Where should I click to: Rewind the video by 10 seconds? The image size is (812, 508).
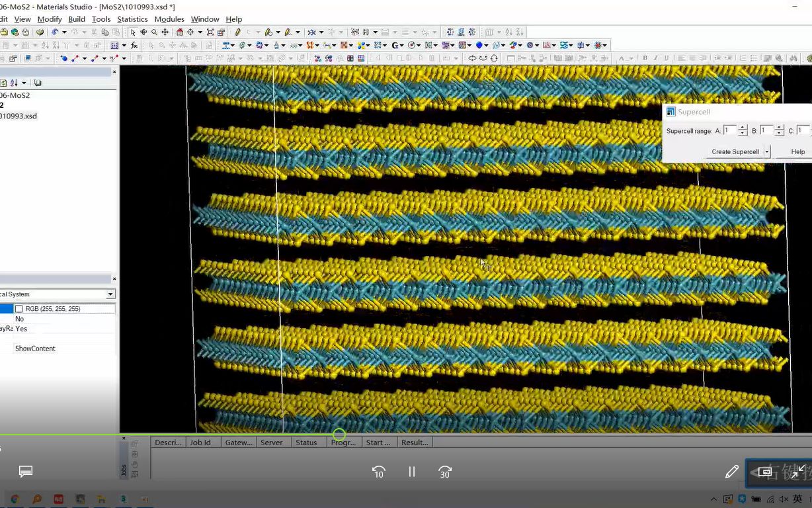[378, 472]
